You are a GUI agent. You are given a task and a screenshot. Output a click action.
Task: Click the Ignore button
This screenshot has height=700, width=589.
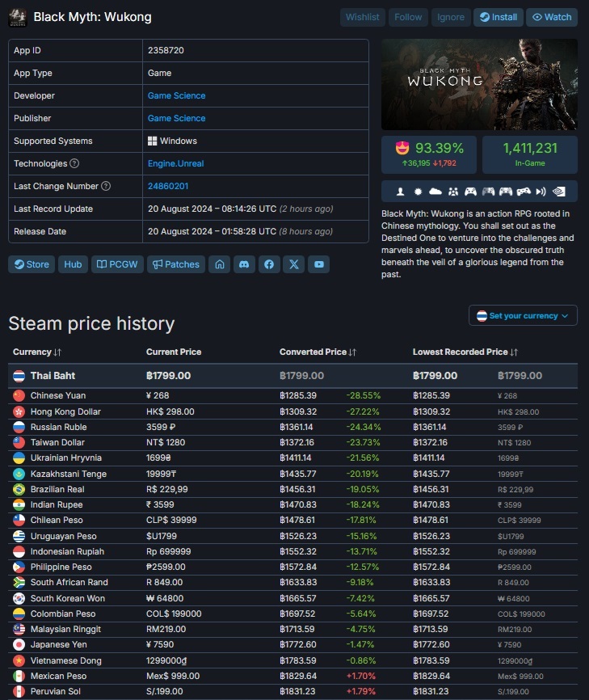tap(451, 18)
